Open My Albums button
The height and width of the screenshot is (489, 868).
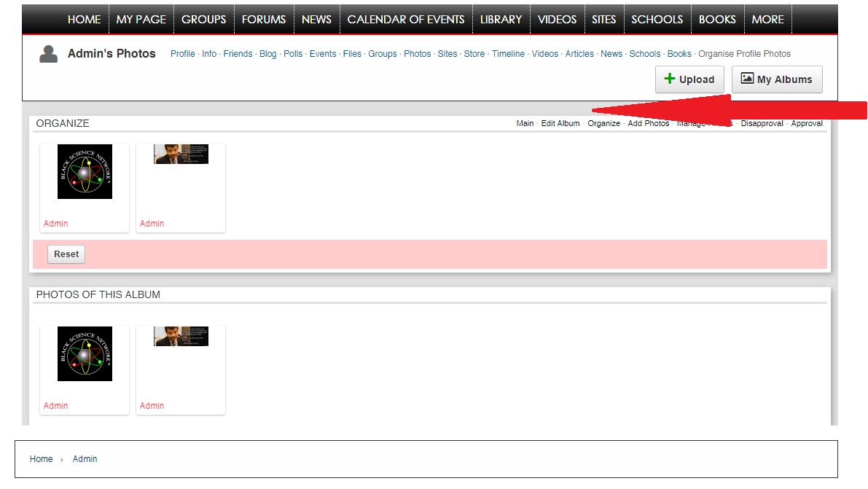click(777, 79)
